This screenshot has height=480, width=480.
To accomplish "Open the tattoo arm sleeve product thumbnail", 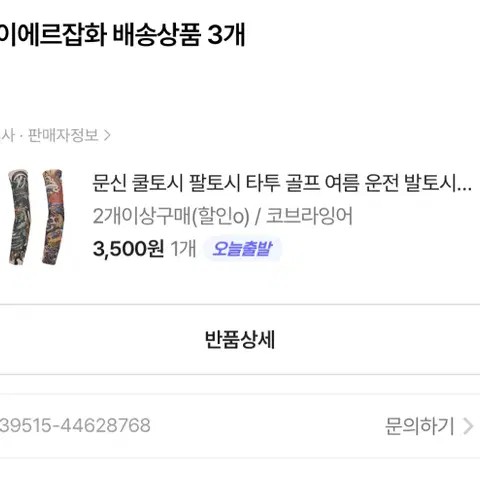I will point(36,217).
